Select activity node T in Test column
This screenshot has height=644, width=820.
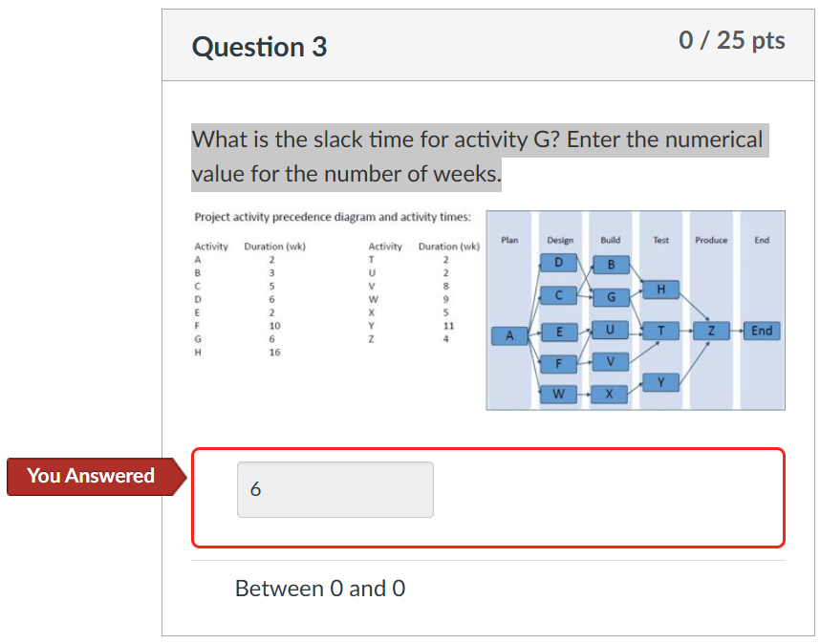(658, 332)
